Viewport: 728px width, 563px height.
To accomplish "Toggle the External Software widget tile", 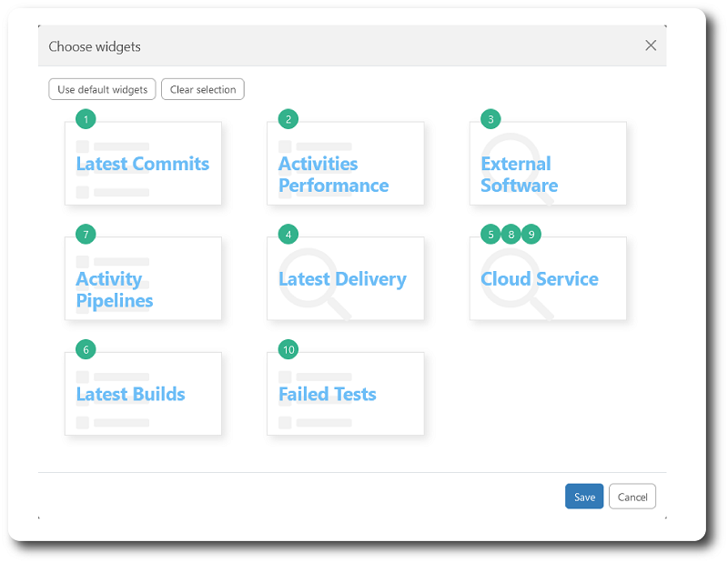I will click(548, 164).
